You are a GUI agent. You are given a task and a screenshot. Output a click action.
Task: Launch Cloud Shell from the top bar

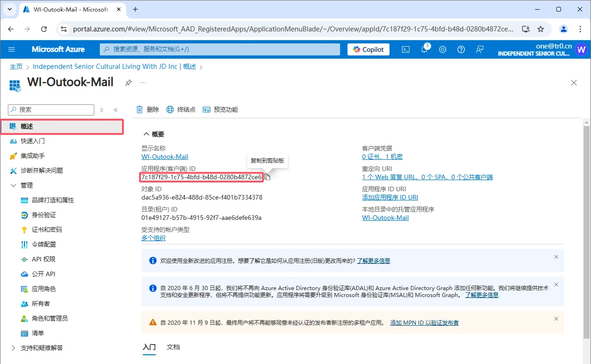pyautogui.click(x=406, y=49)
